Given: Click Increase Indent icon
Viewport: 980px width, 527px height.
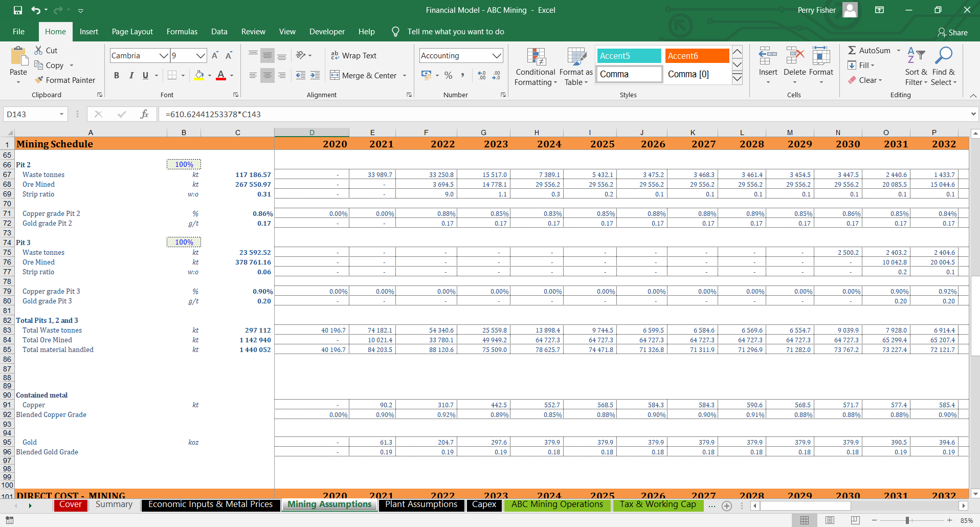Looking at the screenshot, I should (315, 75).
